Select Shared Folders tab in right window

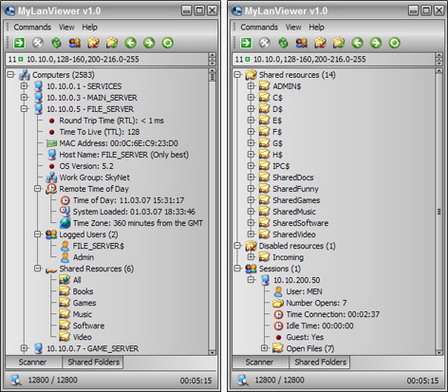point(320,362)
